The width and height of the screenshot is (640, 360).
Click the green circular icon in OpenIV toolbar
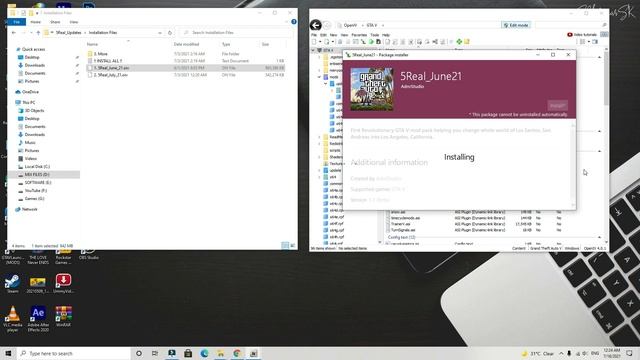click(371, 42)
